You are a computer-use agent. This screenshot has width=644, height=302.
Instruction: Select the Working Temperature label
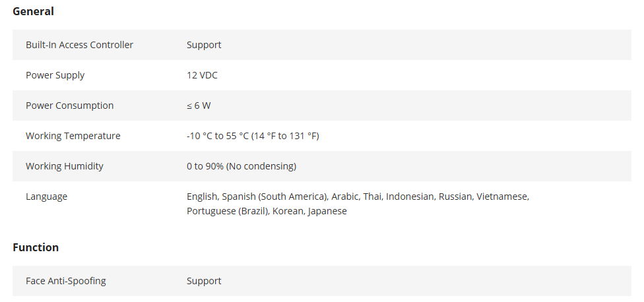(73, 136)
